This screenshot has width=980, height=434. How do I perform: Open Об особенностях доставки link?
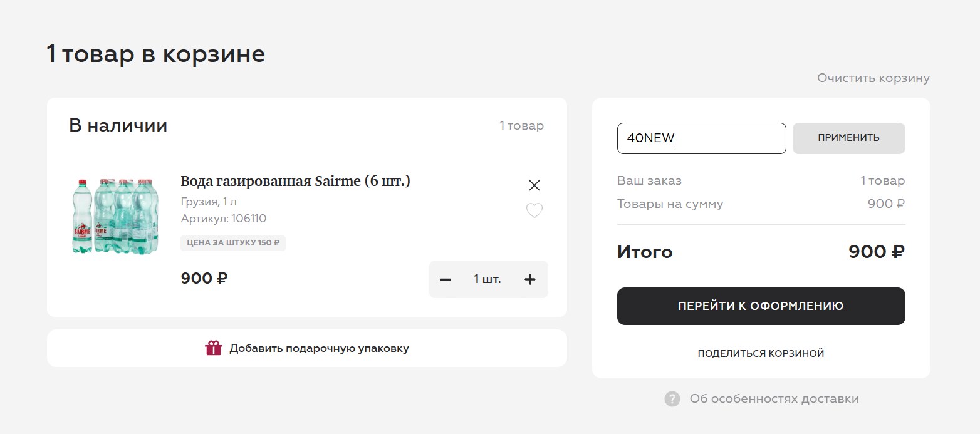pos(774,399)
